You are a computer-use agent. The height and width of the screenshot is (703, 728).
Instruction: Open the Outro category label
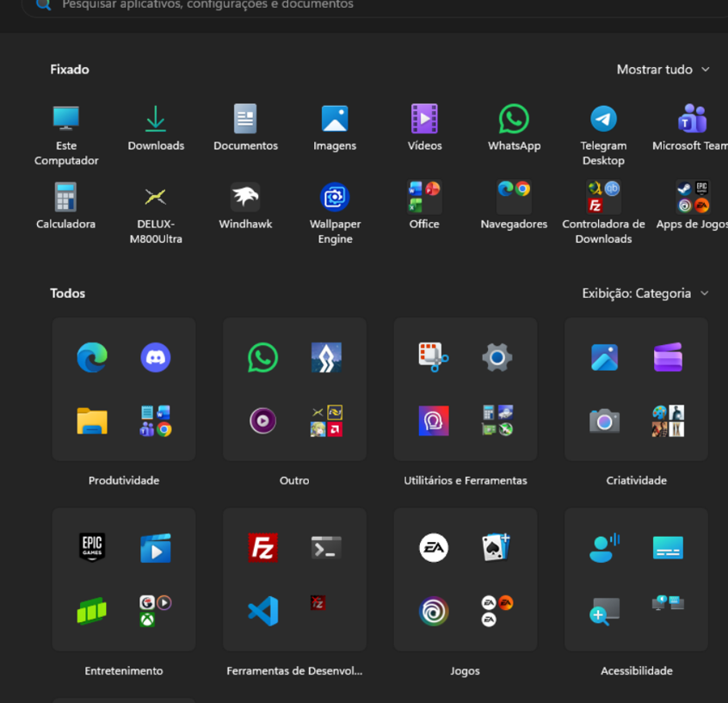[x=294, y=481]
